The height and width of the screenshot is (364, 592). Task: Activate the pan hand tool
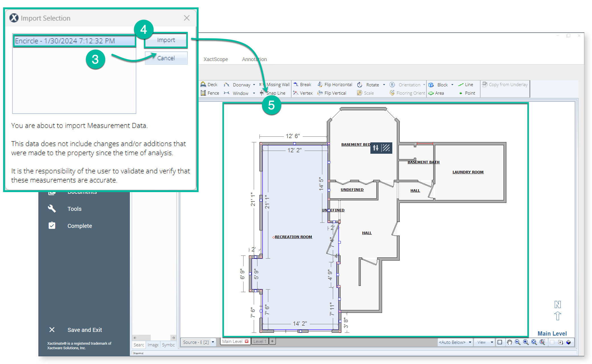pyautogui.click(x=509, y=342)
